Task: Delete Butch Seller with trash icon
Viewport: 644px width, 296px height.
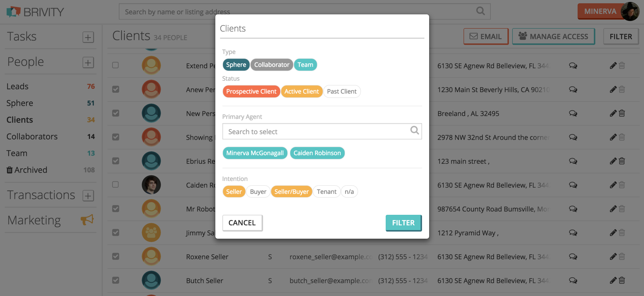Action: click(x=622, y=280)
